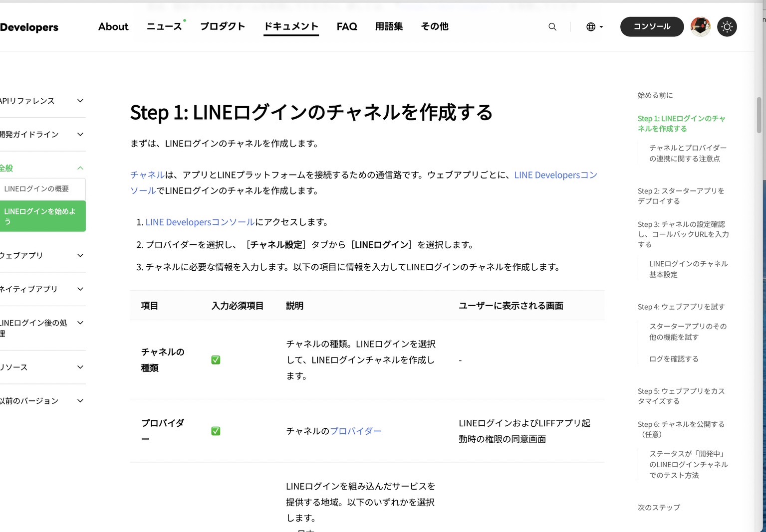The image size is (766, 532).
Task: Open the 用語集 menu item
Action: 389,27
